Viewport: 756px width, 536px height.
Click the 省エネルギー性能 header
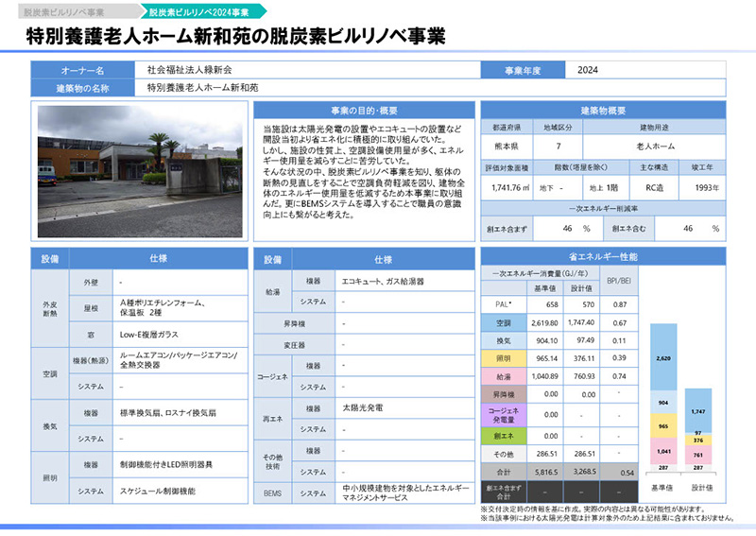603,257
